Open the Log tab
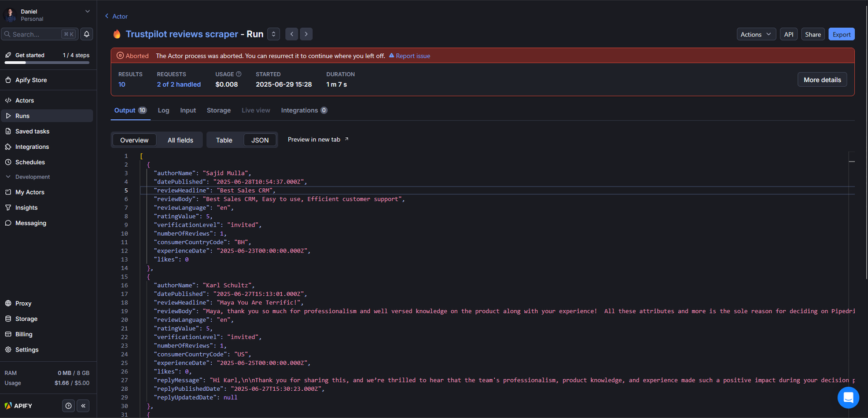 pyautogui.click(x=163, y=110)
